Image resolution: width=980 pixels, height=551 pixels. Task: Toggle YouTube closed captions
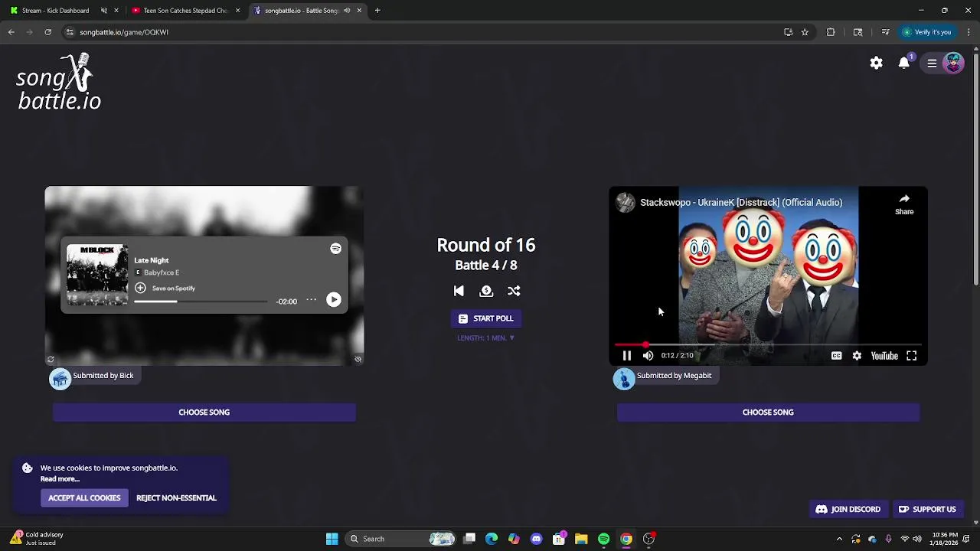pos(836,356)
